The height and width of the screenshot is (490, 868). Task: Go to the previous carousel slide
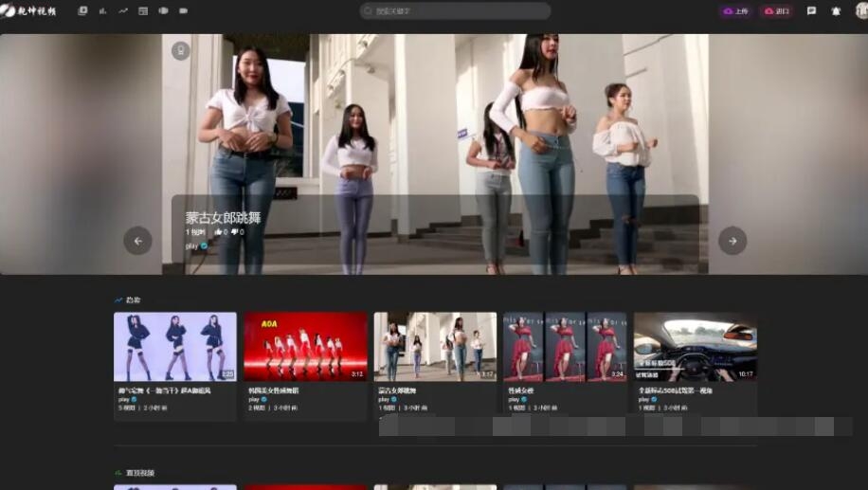coord(137,241)
